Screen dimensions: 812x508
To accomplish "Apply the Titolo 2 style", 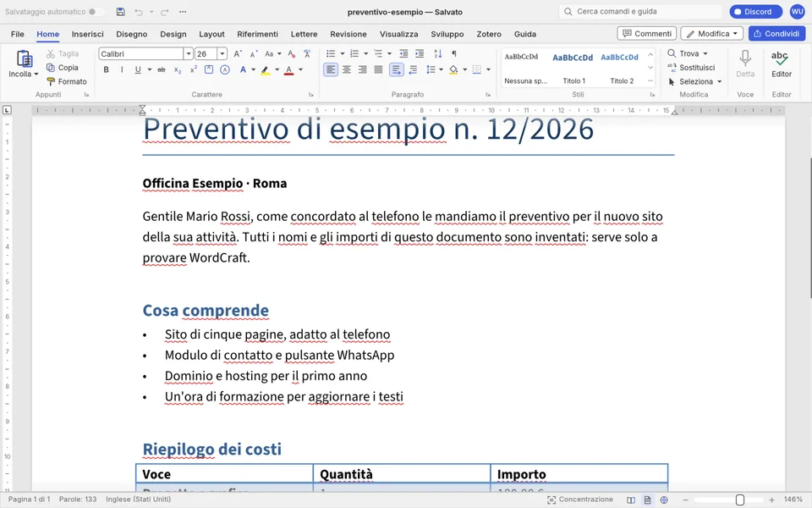I will coord(621,68).
